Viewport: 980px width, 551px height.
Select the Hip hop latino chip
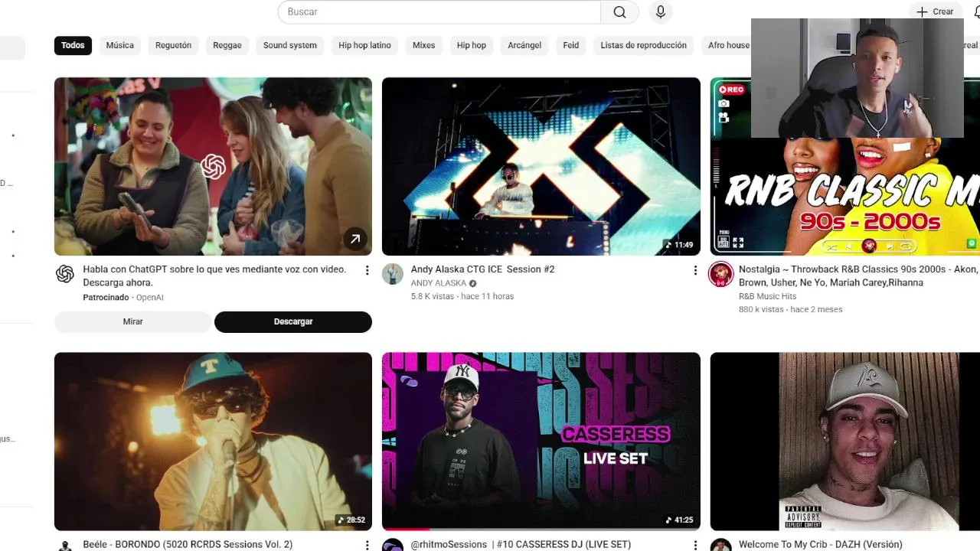point(364,45)
